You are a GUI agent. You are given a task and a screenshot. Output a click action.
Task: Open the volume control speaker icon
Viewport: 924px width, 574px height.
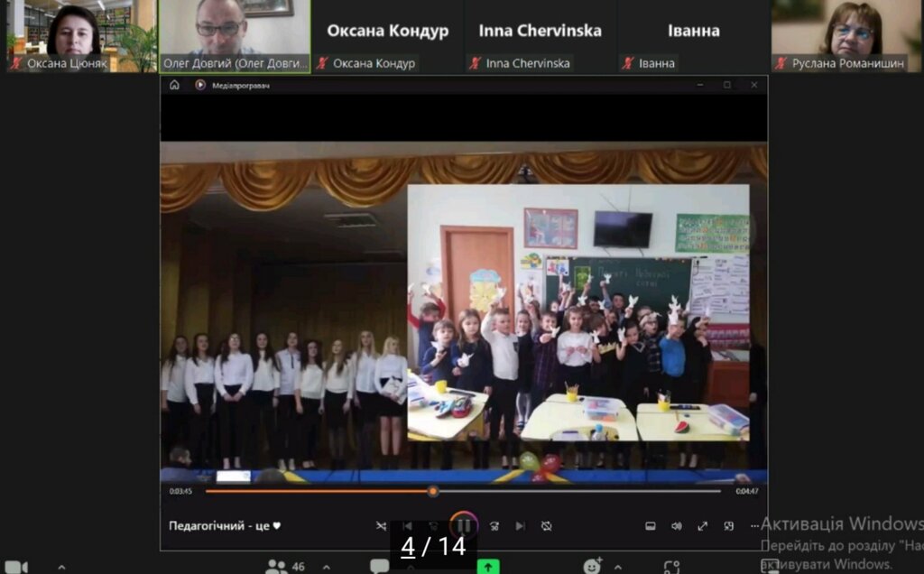676,526
